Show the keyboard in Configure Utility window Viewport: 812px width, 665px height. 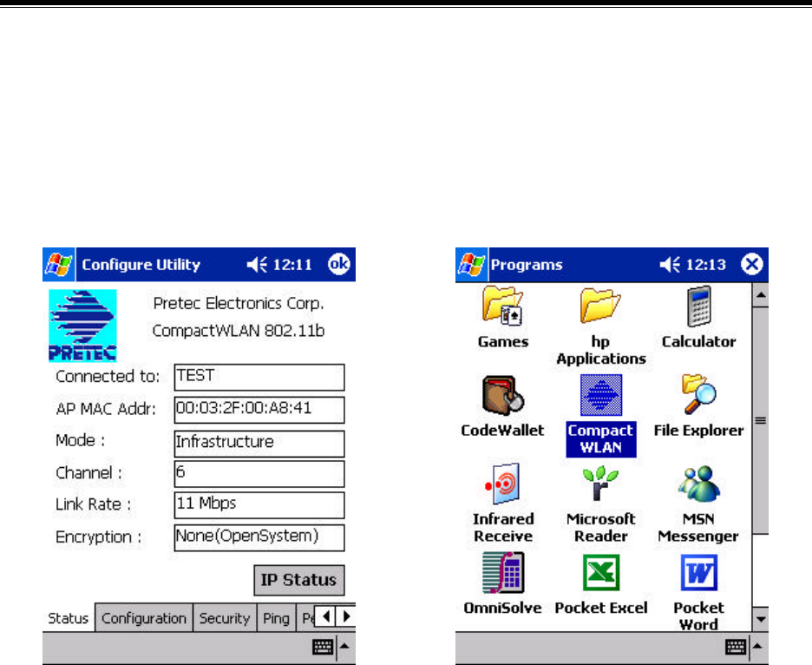point(323,647)
